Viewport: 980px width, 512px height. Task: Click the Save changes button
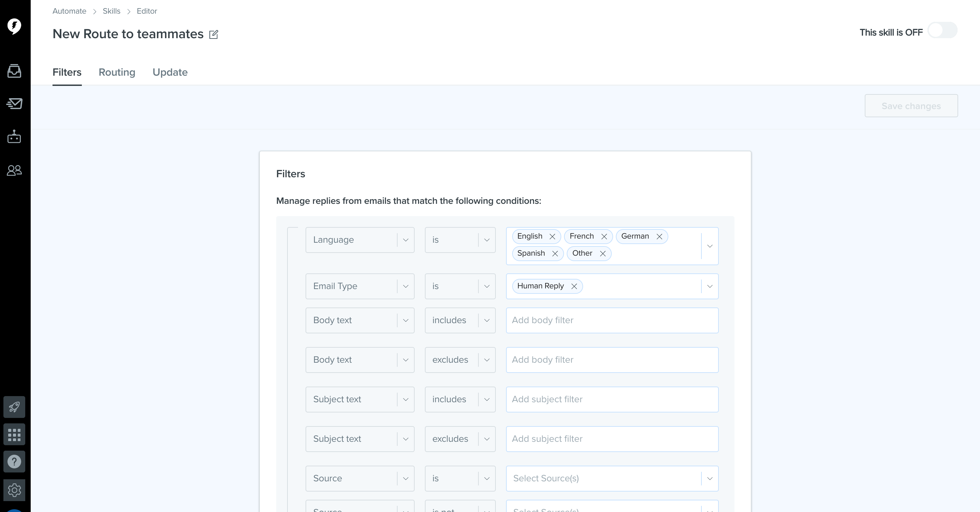(911, 106)
